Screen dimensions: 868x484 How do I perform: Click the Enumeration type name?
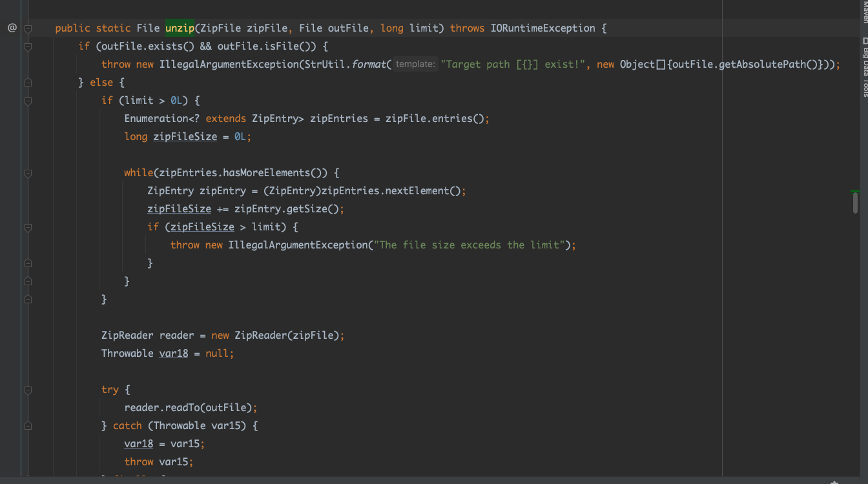click(156, 118)
